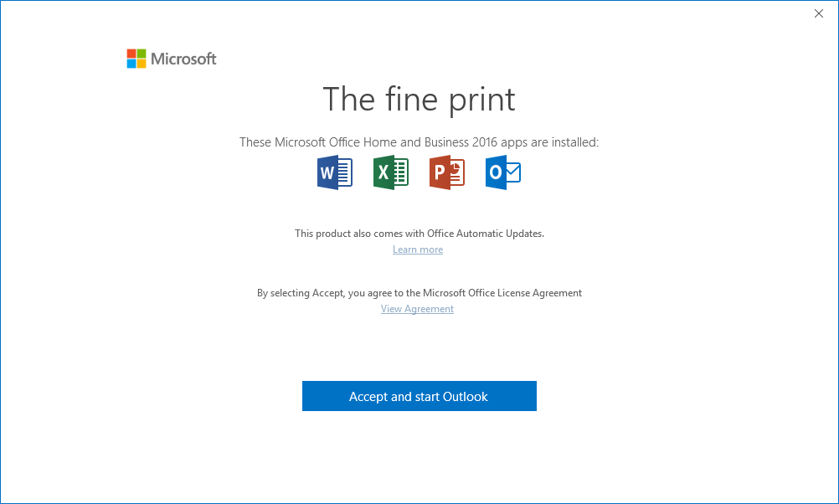Click the Word app icon
The image size is (839, 504).
point(334,172)
